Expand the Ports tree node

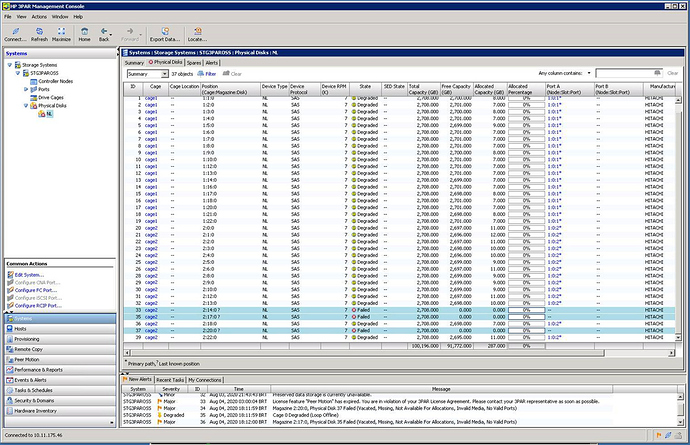click(26, 89)
